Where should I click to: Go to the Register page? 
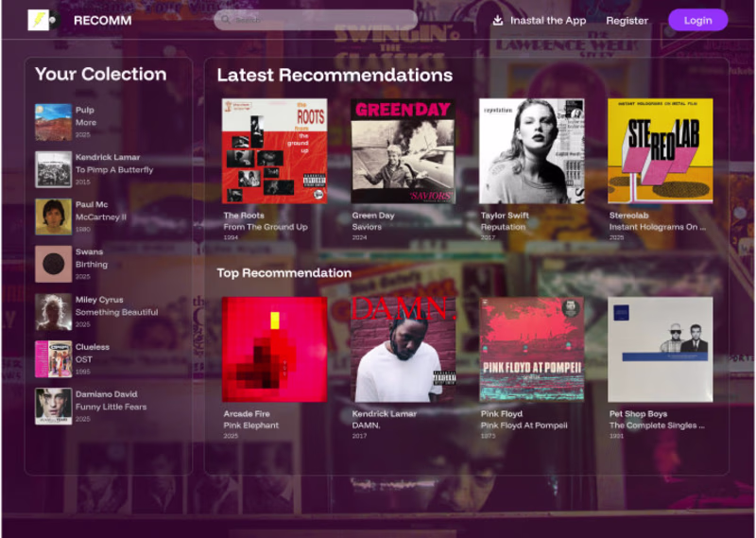pyautogui.click(x=627, y=20)
